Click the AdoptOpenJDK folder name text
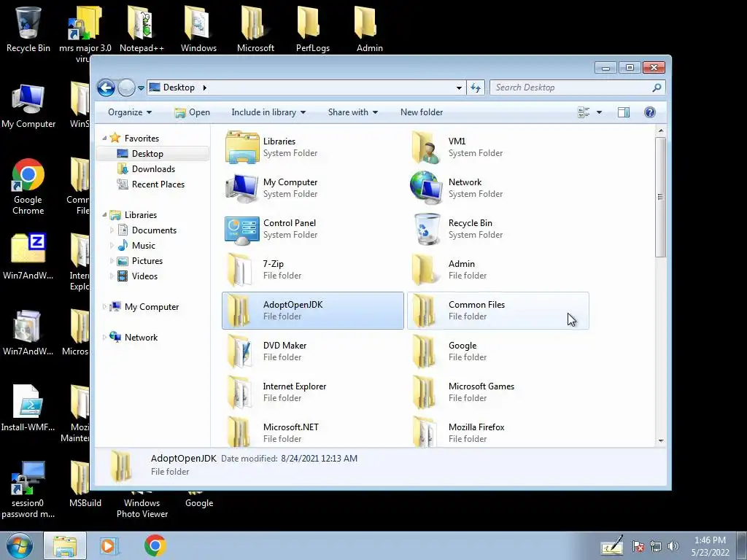 tap(293, 305)
